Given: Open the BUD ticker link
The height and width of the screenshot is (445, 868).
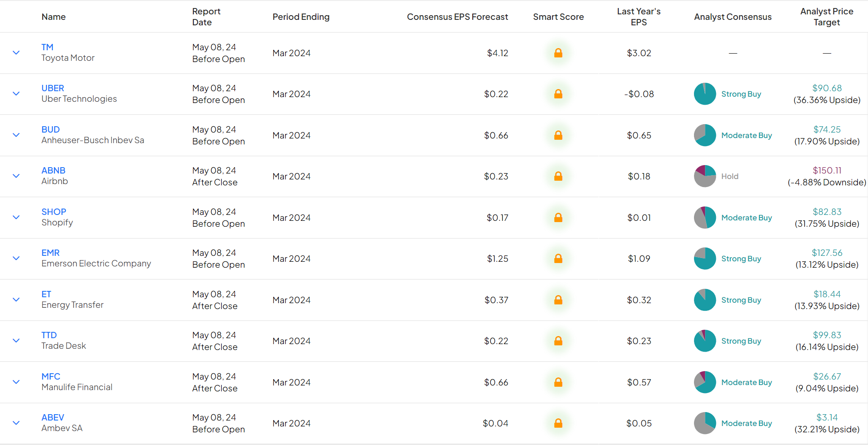Looking at the screenshot, I should pos(51,130).
